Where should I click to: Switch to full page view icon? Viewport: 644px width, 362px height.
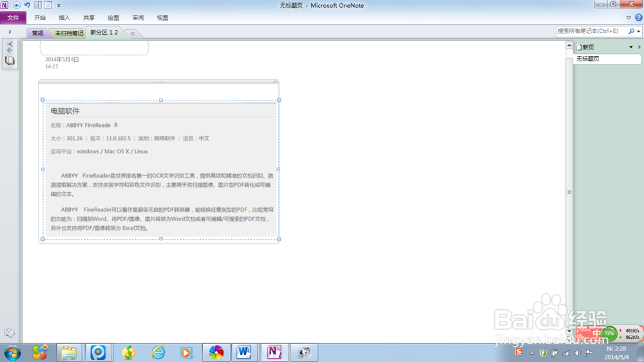click(x=48, y=5)
